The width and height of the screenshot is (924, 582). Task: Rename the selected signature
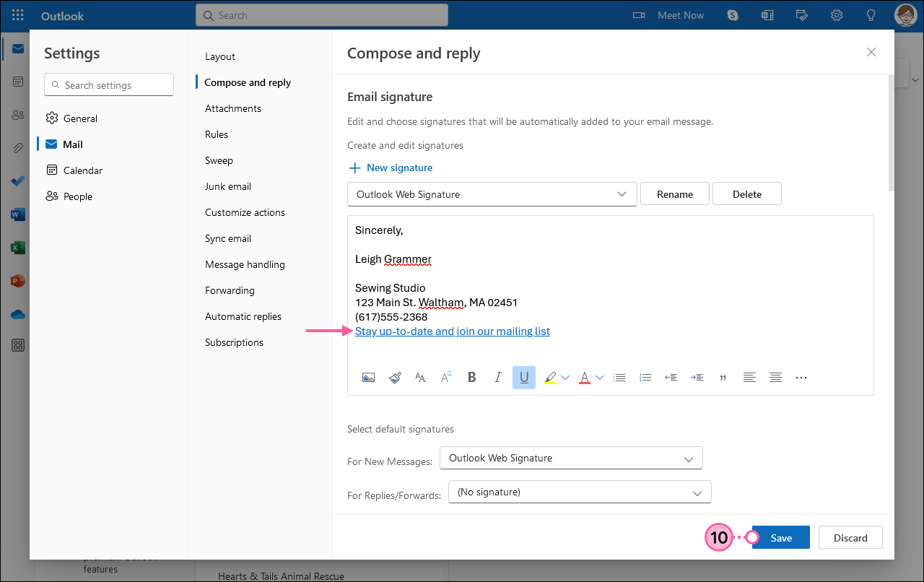point(675,194)
